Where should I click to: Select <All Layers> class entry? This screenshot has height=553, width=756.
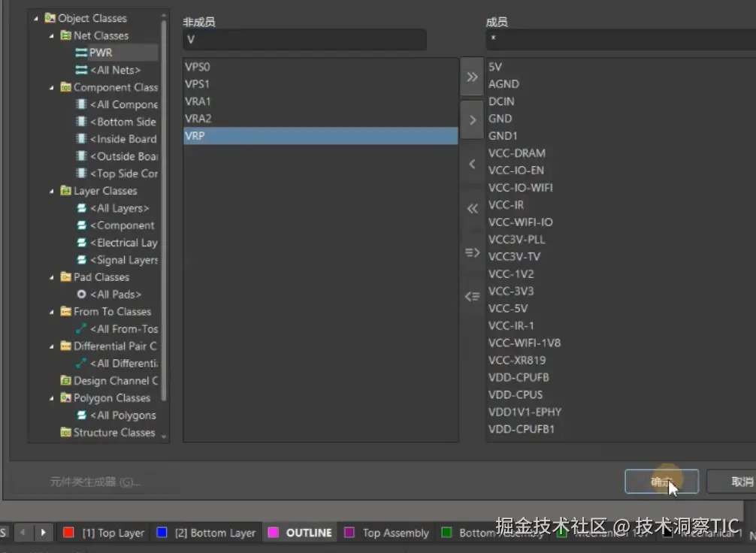pyautogui.click(x=119, y=208)
